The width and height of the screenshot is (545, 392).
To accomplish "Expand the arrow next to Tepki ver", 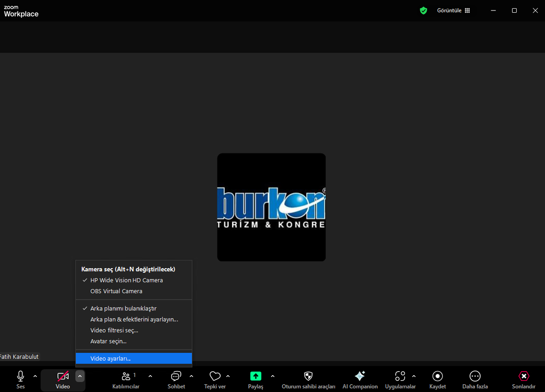I will point(228,376).
